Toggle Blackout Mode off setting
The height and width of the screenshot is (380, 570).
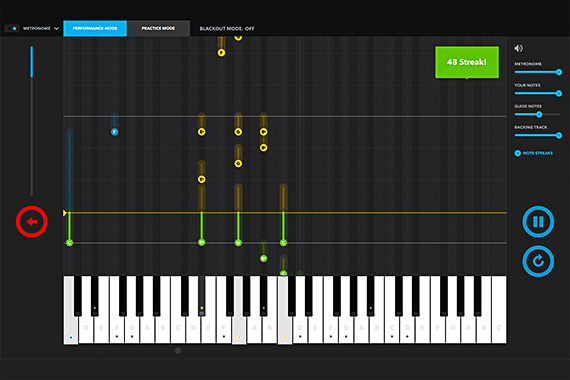point(227,28)
